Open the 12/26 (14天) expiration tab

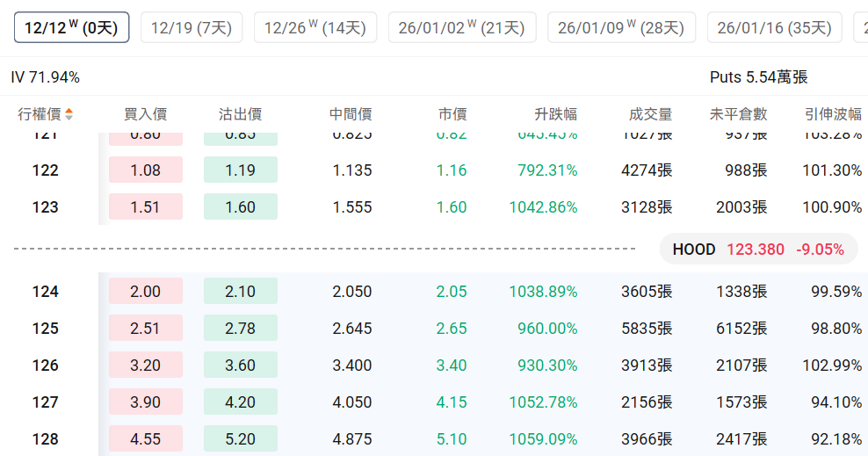[x=315, y=27]
